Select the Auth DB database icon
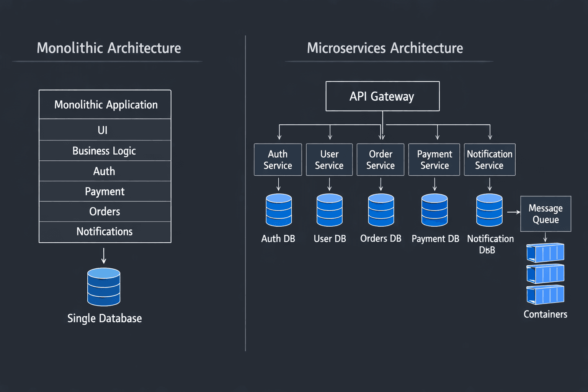The width and height of the screenshot is (588, 392). 279,210
